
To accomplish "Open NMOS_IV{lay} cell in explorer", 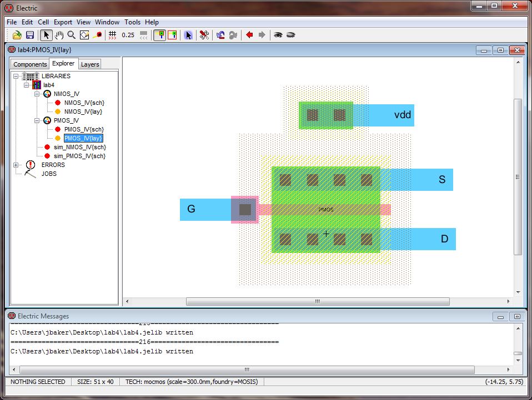I will [x=84, y=112].
